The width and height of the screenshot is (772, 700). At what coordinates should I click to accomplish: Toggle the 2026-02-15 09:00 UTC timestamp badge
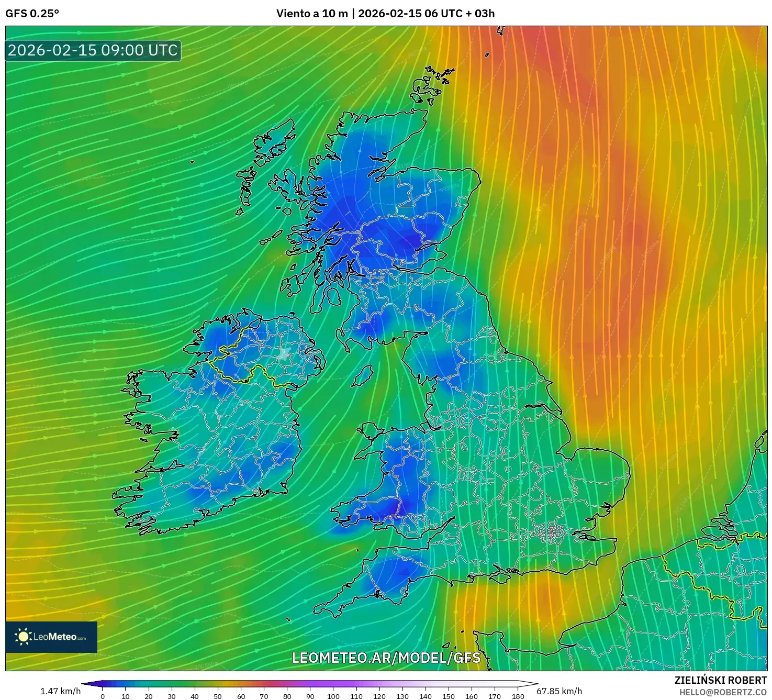tap(93, 51)
